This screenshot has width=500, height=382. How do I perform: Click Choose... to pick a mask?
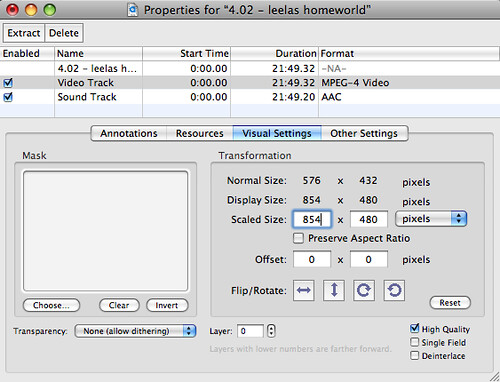[51, 305]
